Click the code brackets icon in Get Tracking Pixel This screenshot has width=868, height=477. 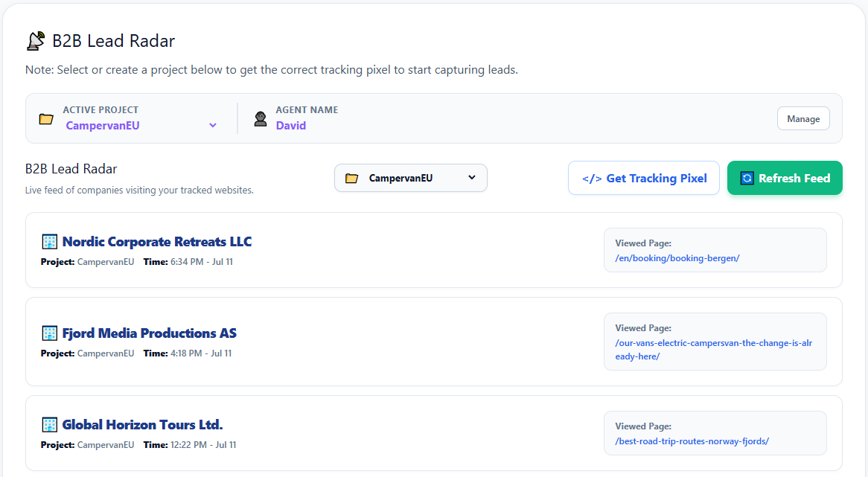592,179
